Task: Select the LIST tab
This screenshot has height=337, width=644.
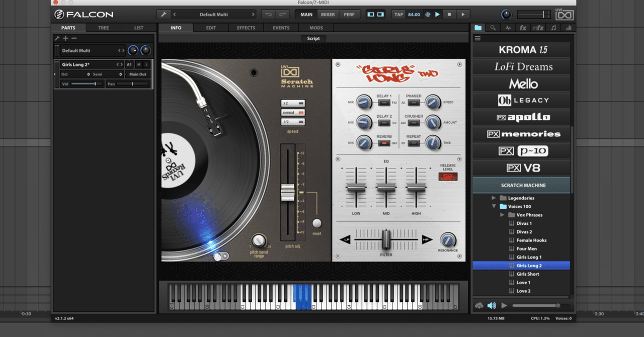Action: [139, 28]
